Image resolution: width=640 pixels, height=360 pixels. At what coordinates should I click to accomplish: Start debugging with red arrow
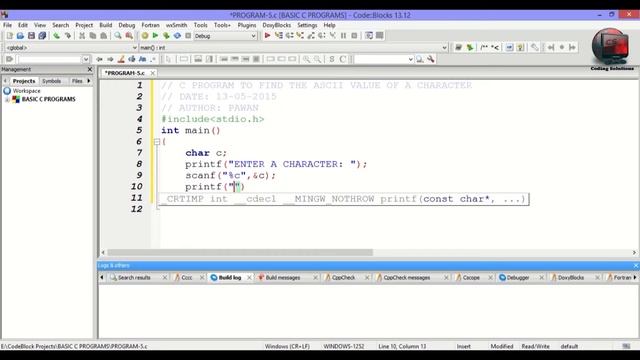(x=267, y=36)
